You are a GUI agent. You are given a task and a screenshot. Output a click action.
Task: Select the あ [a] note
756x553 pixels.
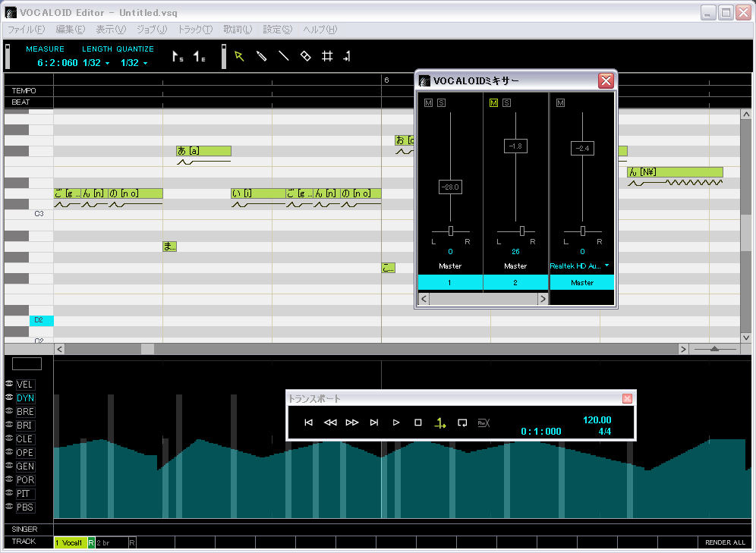[203, 151]
